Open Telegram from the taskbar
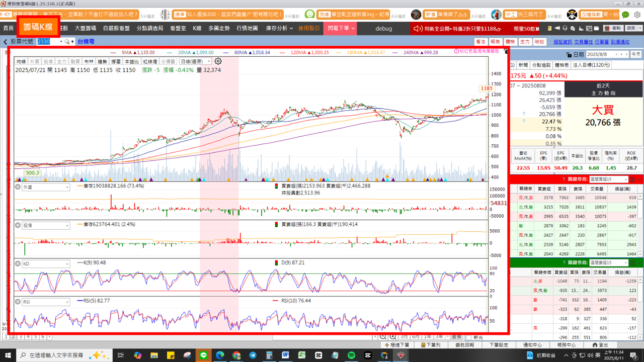This screenshot has width=644, height=362. point(253,355)
